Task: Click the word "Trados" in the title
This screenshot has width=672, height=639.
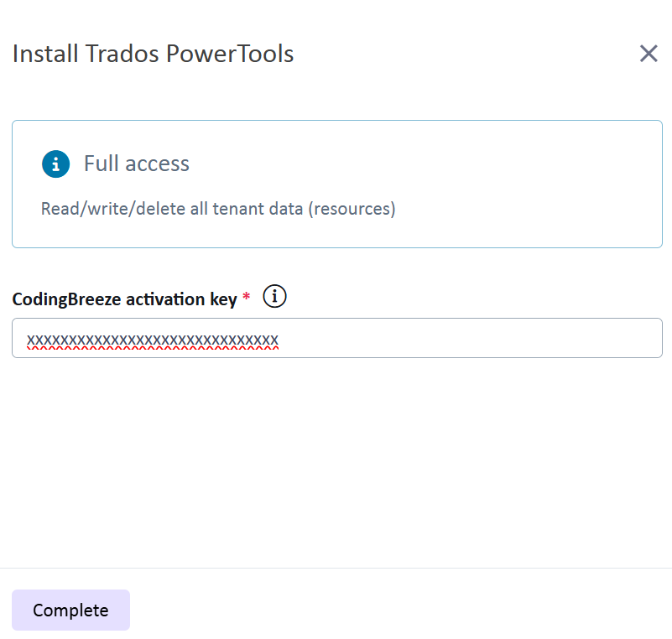Action: [122, 54]
